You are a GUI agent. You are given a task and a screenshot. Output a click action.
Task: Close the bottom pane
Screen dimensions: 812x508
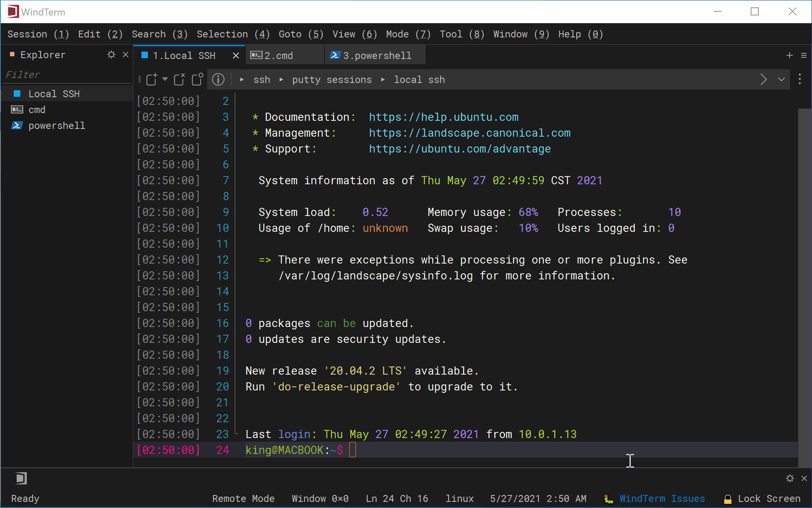click(804, 478)
